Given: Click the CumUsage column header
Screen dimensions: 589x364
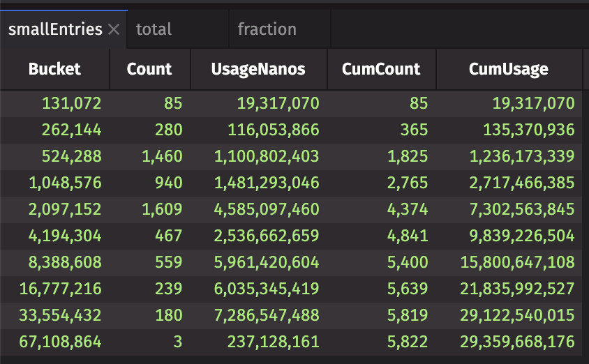Looking at the screenshot, I should click(x=508, y=69).
